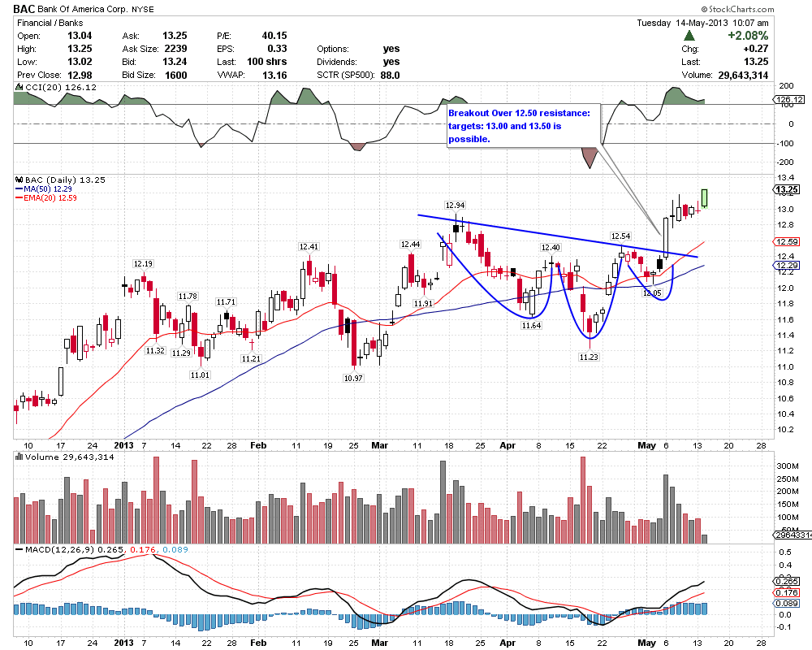The width and height of the screenshot is (812, 650).
Task: Click the EMA(20) 12.59 legend text
Action: pyautogui.click(x=50, y=198)
